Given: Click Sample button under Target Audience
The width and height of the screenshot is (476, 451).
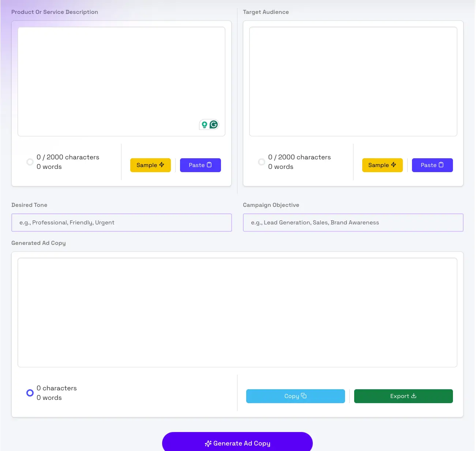Looking at the screenshot, I should click(x=382, y=165).
